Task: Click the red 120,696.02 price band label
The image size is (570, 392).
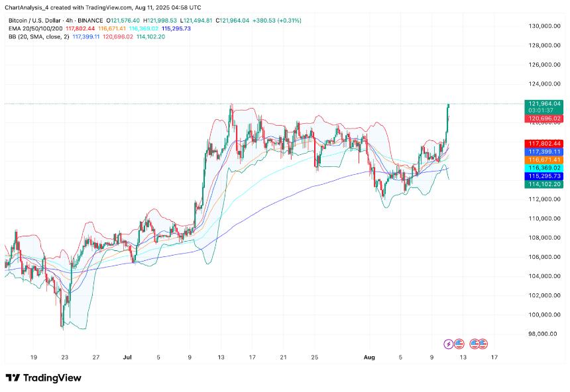Action: click(x=543, y=120)
